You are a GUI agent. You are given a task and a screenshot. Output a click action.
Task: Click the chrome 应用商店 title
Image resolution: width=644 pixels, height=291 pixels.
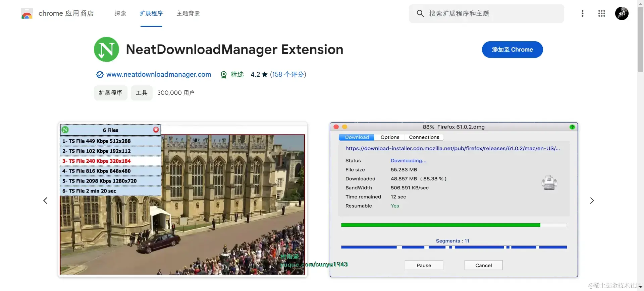point(66,13)
